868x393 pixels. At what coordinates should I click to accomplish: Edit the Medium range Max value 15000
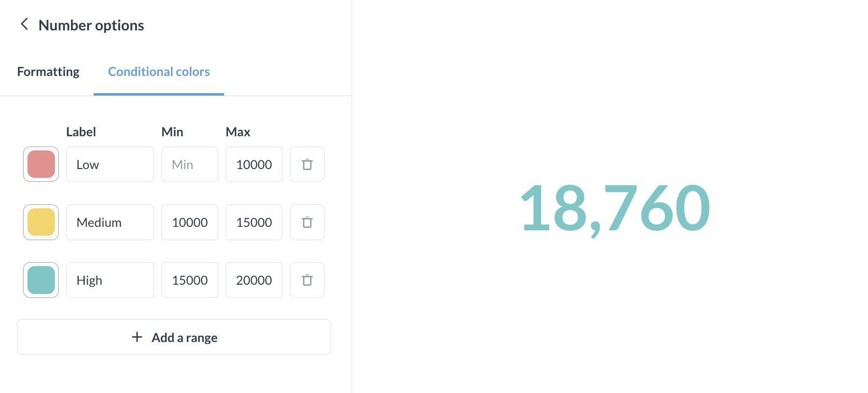pos(254,222)
